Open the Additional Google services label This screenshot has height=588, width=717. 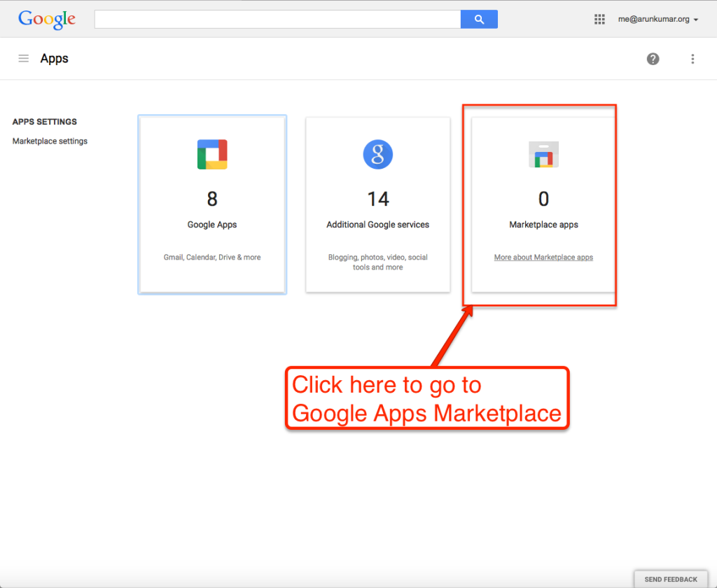(377, 225)
